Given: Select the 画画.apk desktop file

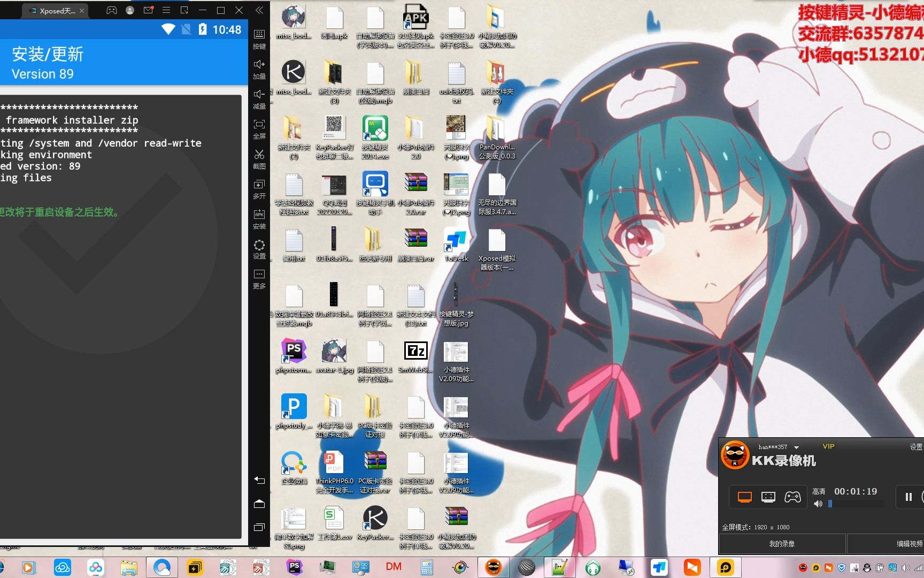Looking at the screenshot, I should [x=335, y=24].
